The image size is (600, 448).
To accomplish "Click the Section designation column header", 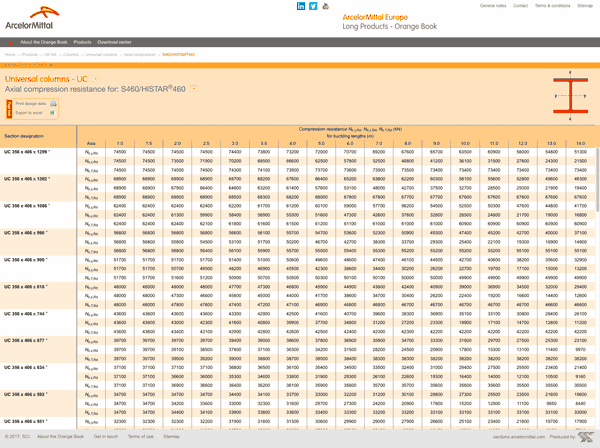I will (24, 136).
